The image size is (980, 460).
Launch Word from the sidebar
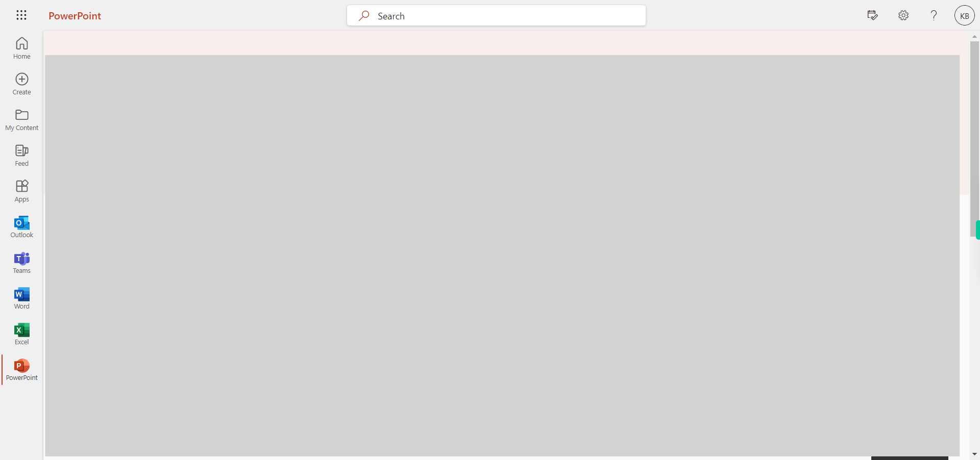[x=22, y=298]
